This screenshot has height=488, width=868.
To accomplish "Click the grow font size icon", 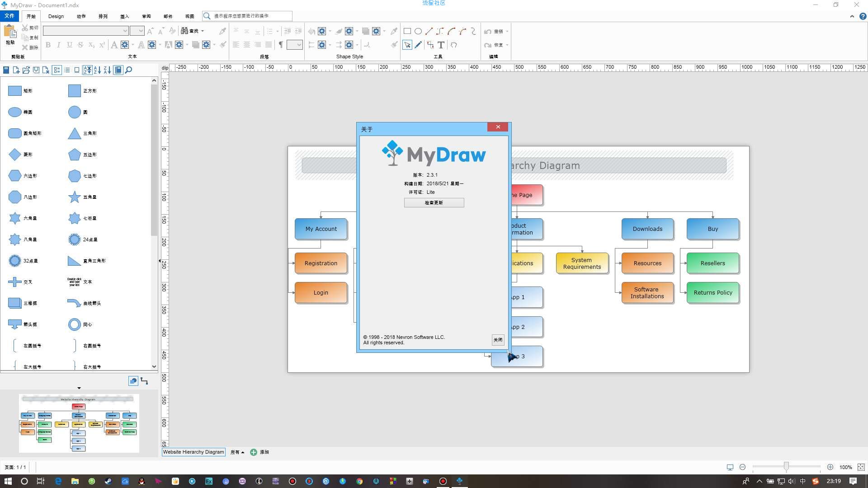I will (x=151, y=31).
